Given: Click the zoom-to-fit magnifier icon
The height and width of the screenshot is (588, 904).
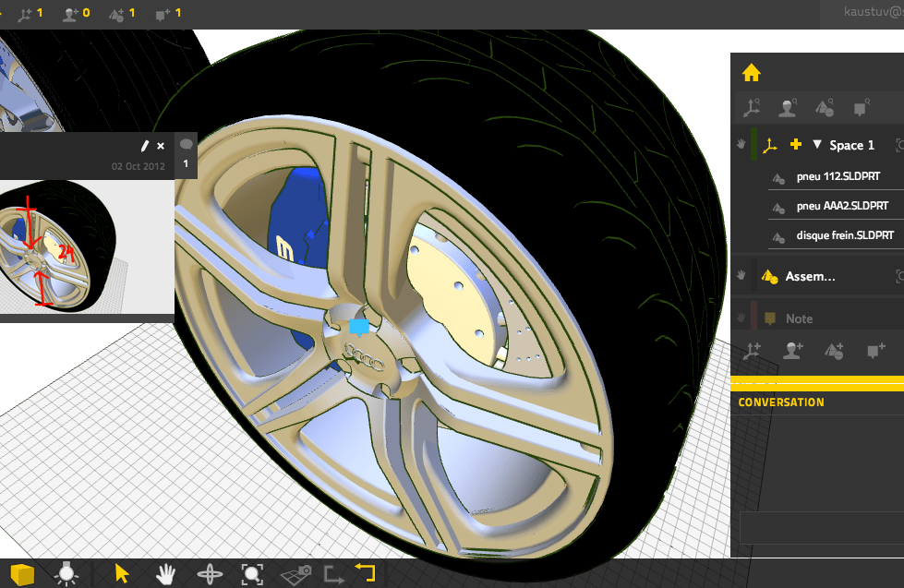Looking at the screenshot, I should coord(252,574).
